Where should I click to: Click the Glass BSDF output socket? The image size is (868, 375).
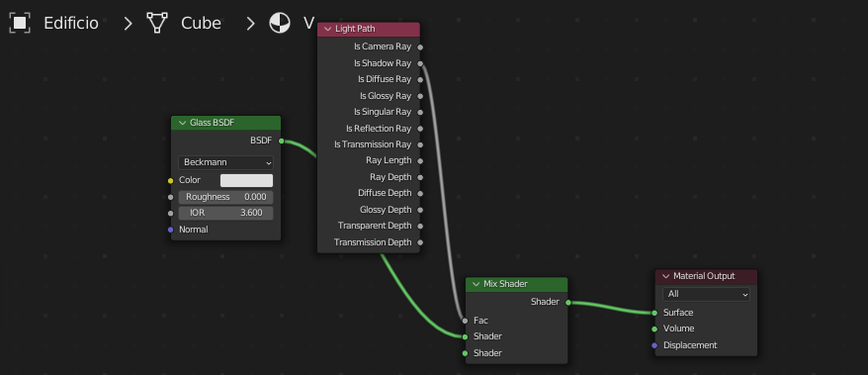point(281,141)
